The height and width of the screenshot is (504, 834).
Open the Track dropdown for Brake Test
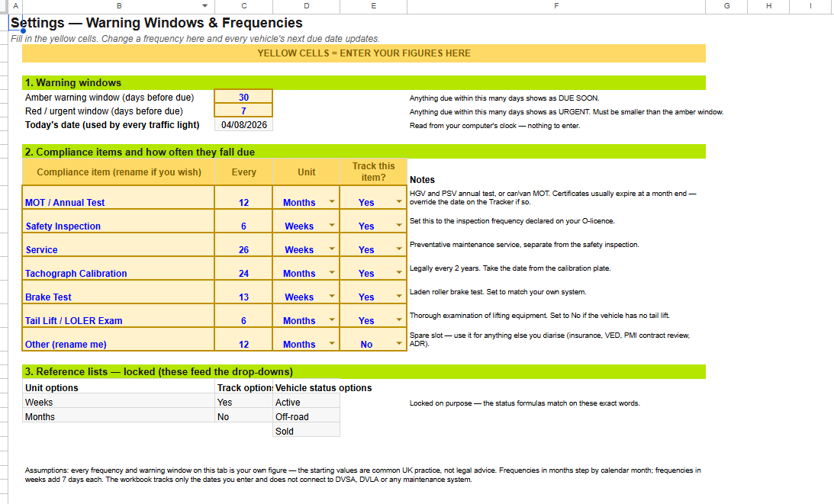[x=399, y=297]
